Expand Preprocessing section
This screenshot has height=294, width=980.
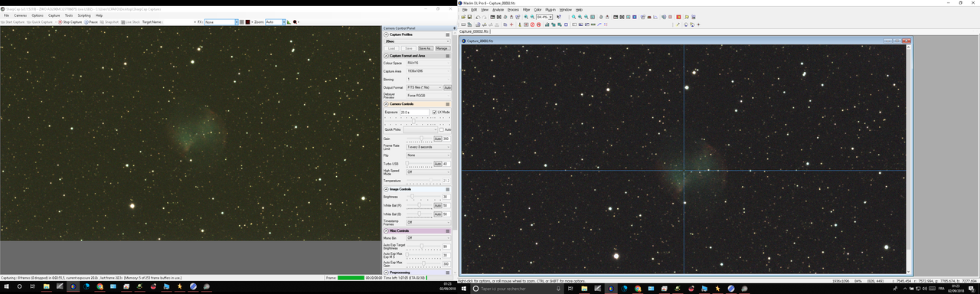386,273
